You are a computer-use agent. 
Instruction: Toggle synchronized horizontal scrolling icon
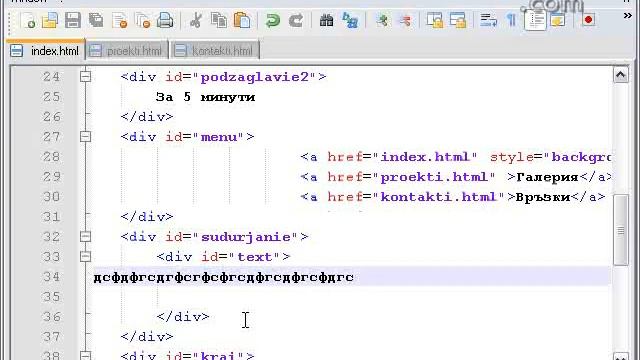[x=458, y=20]
